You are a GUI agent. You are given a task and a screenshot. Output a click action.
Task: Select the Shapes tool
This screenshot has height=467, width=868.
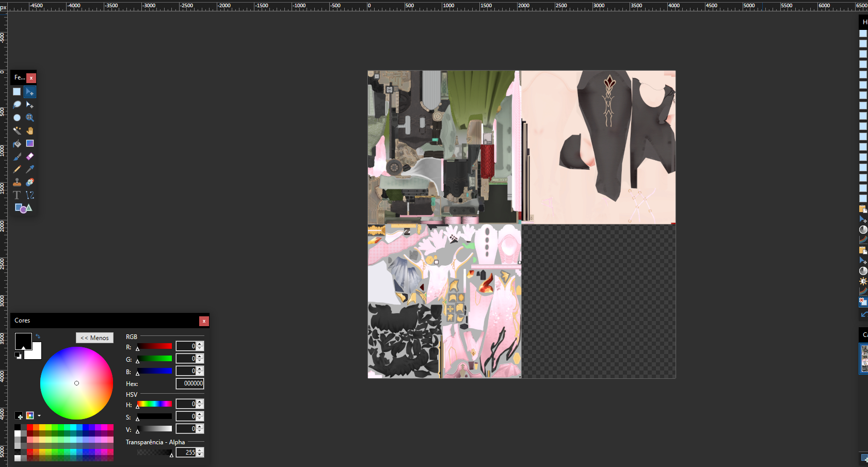[x=23, y=208]
